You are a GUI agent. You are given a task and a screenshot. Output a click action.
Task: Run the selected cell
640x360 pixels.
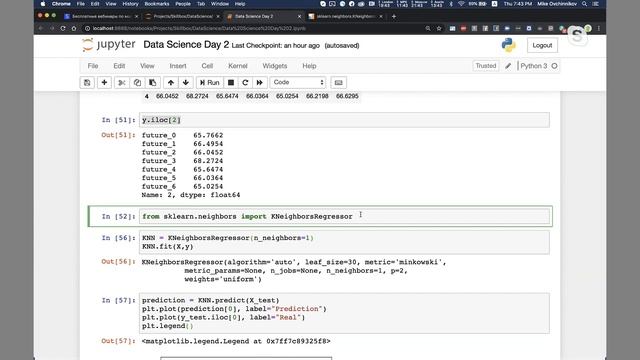(x=209, y=82)
